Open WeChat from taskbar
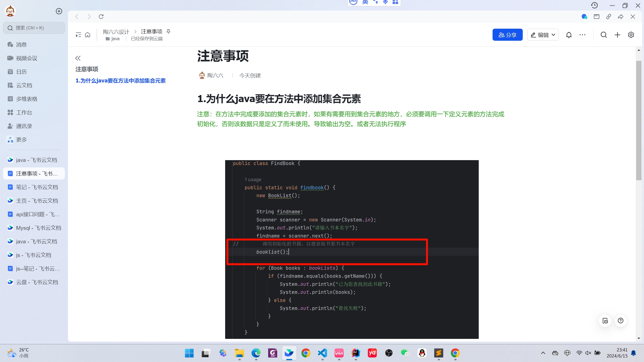The image size is (644, 362). [x=405, y=353]
